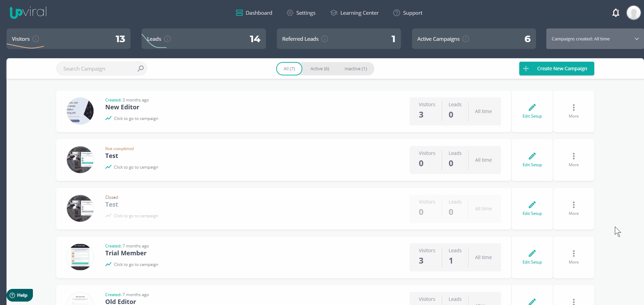Open the Old Editor campaign title
The width and height of the screenshot is (644, 305).
click(x=120, y=302)
